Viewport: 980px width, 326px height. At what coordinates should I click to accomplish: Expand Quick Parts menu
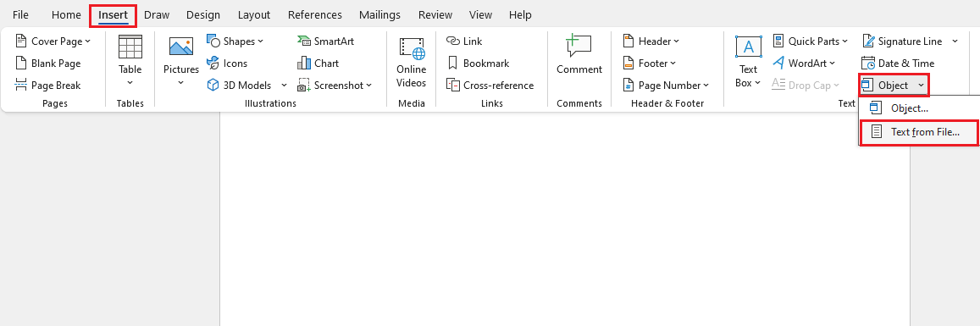tap(811, 41)
